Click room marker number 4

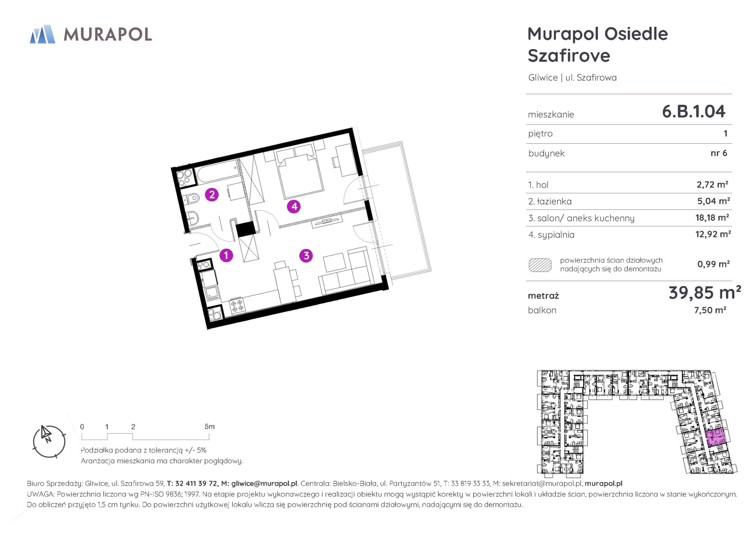(x=294, y=206)
